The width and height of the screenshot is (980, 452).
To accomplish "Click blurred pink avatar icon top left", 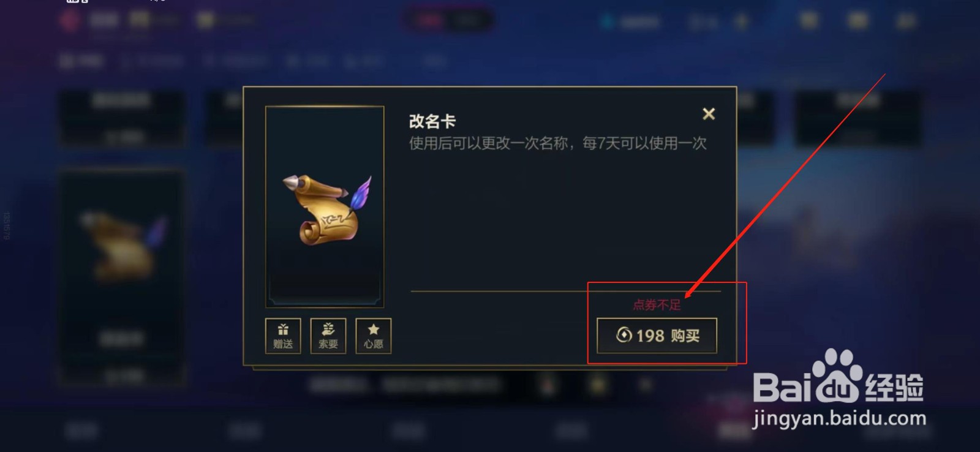I will coord(71,21).
